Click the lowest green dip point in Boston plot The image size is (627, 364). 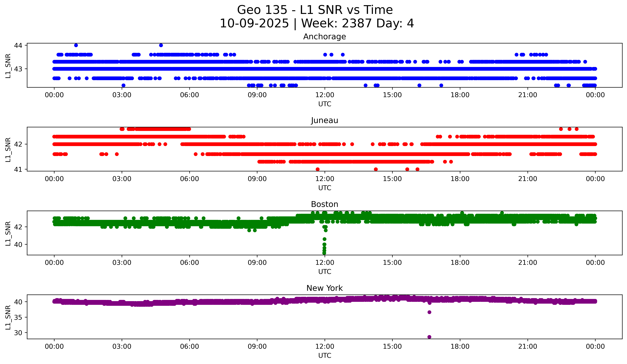point(324,253)
